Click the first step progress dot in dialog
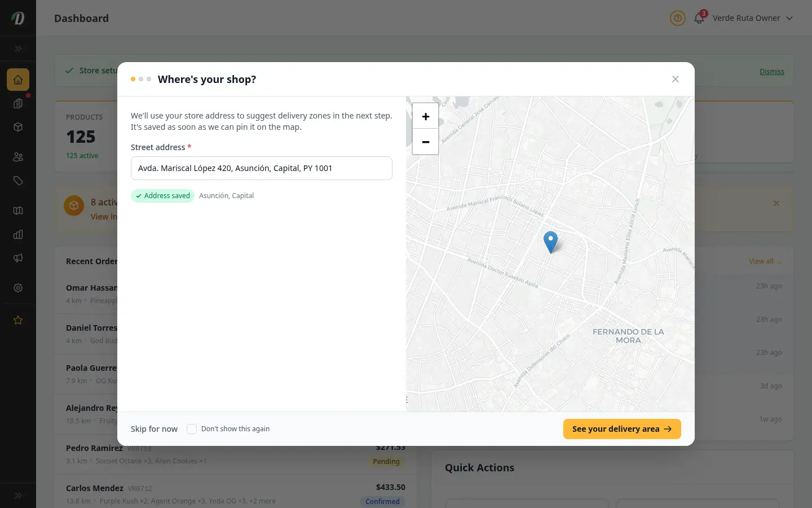The width and height of the screenshot is (812, 508). tap(133, 79)
